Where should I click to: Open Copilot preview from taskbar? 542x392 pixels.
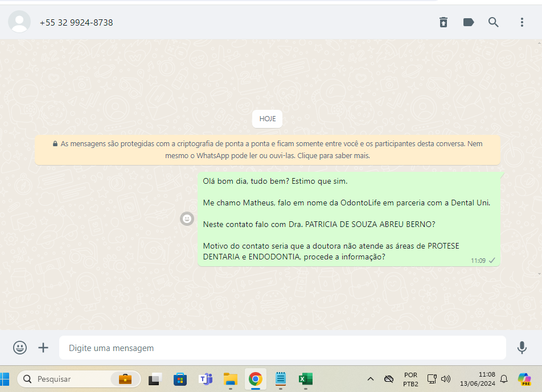(524, 379)
